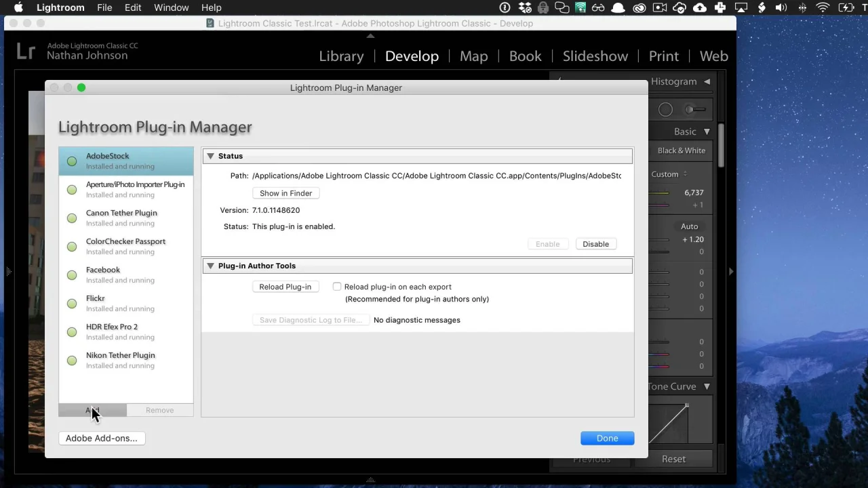Open the Custom white balance dropdown
Screen dimensions: 868x488
coord(669,174)
